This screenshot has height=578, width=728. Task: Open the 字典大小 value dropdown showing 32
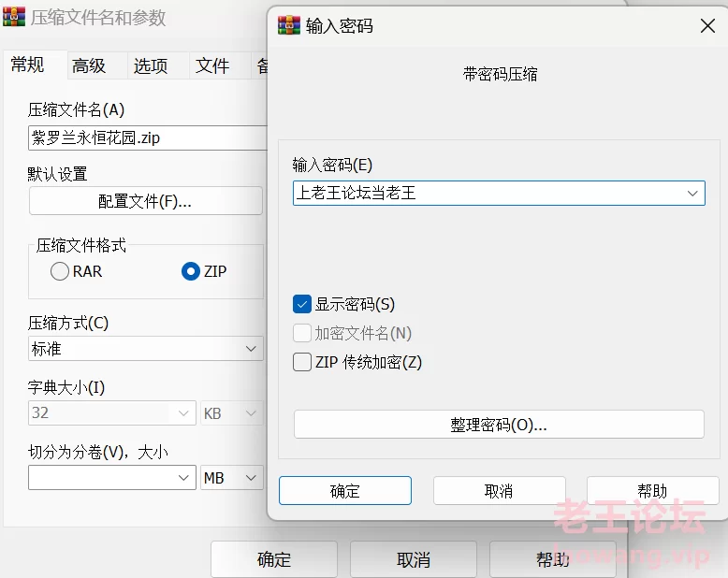click(112, 412)
